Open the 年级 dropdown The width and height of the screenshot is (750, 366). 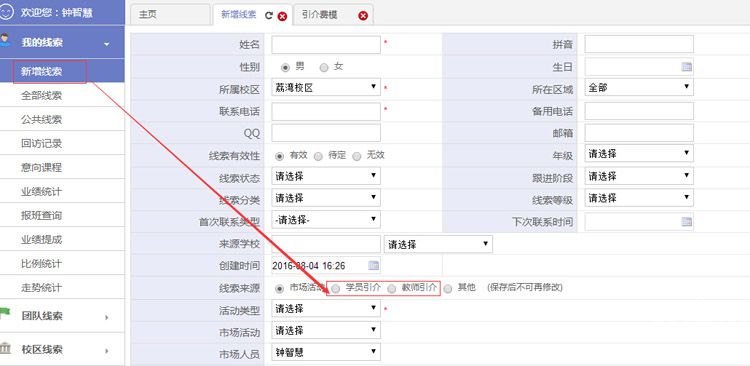(x=639, y=154)
